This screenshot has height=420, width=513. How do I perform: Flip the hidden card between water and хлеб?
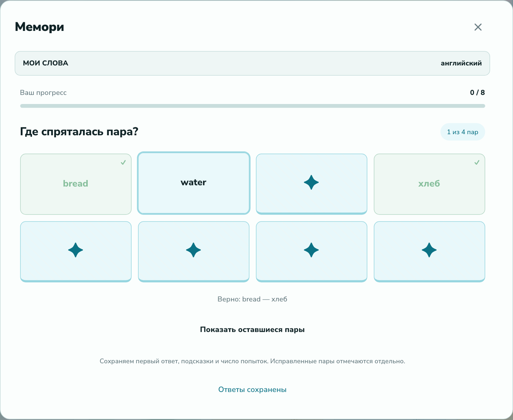[x=311, y=184]
